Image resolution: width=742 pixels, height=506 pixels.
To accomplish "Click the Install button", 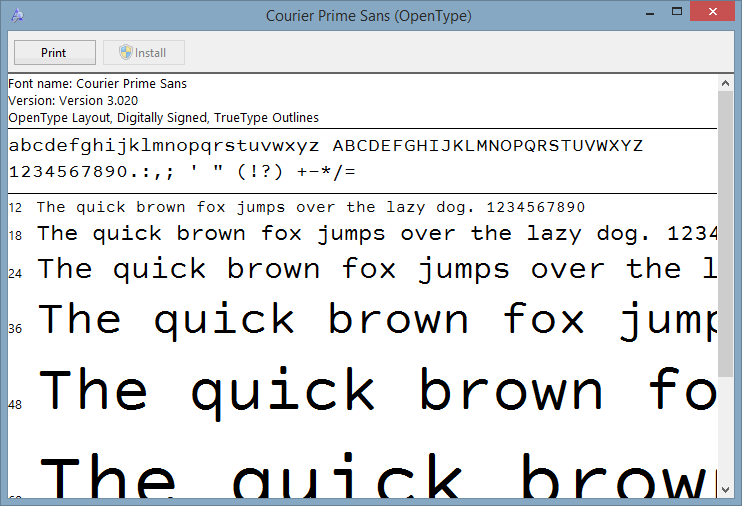I will coord(144,53).
